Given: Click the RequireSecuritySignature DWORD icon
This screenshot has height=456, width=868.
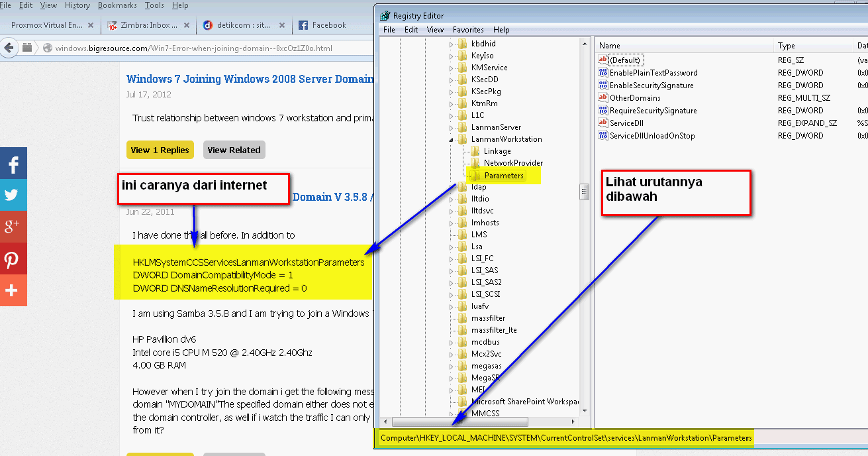Looking at the screenshot, I should [603, 111].
